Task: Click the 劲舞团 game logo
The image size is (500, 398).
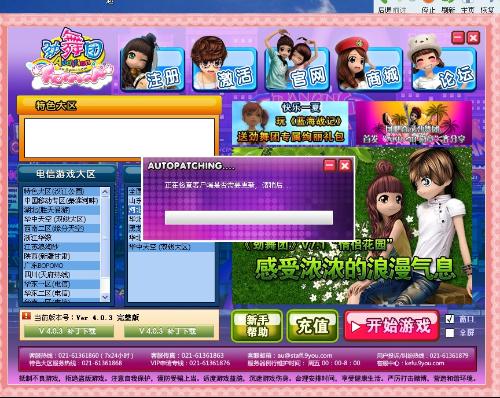Action: [70, 59]
